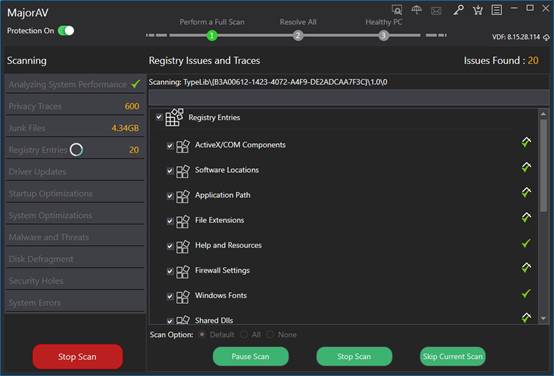Click the status icon for File Extensions
The height and width of the screenshot is (376, 554).
[x=526, y=217]
